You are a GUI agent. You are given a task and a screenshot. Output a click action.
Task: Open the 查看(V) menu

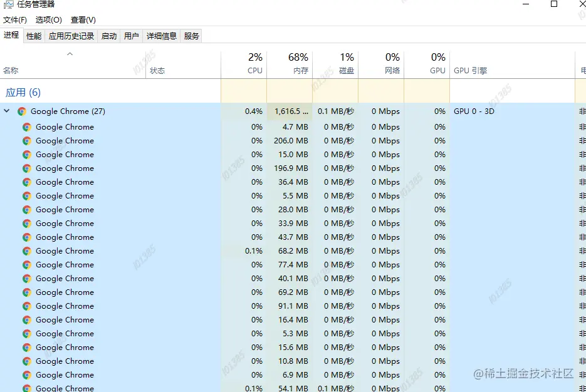83,20
